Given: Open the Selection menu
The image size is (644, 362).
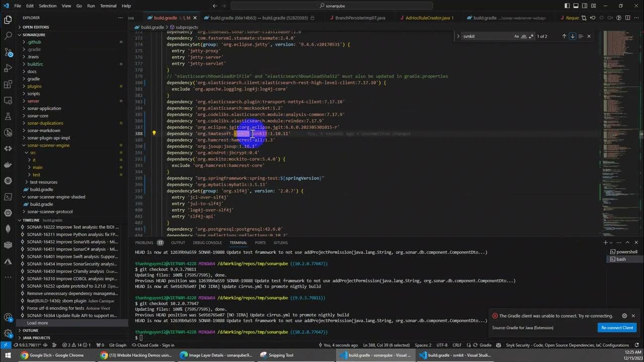Looking at the screenshot, I should pos(48,6).
